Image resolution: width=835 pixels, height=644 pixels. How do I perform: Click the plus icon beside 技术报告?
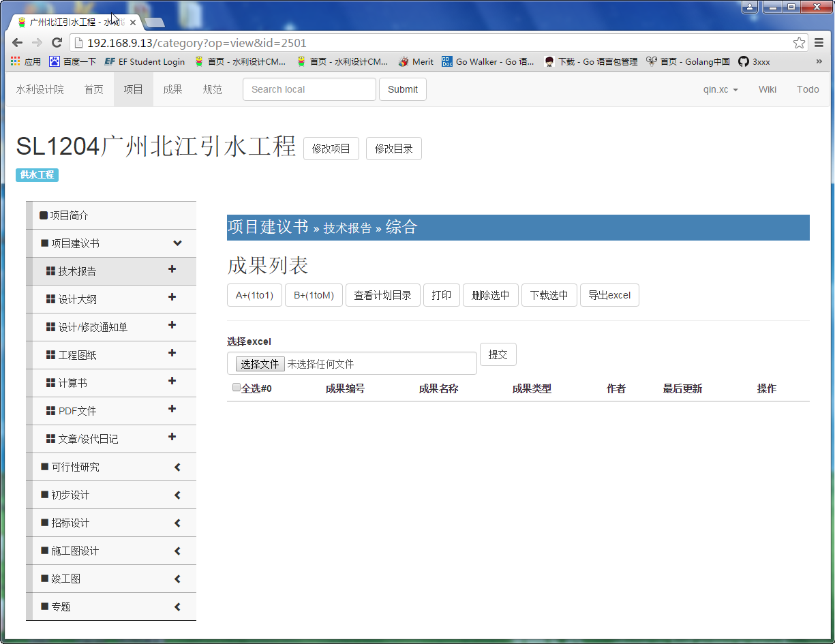[x=172, y=269]
